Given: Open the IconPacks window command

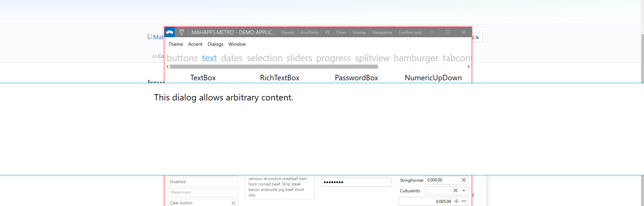Looking at the screenshot, I should [x=310, y=32].
